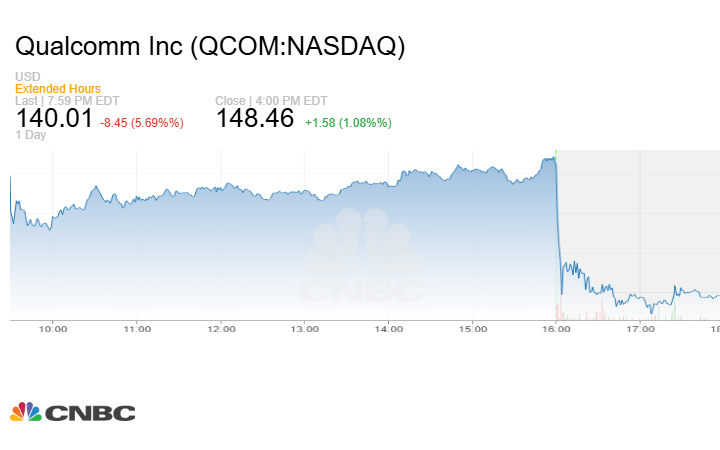Click the 17:00 time axis label
This screenshot has width=720, height=450.
click(x=641, y=328)
